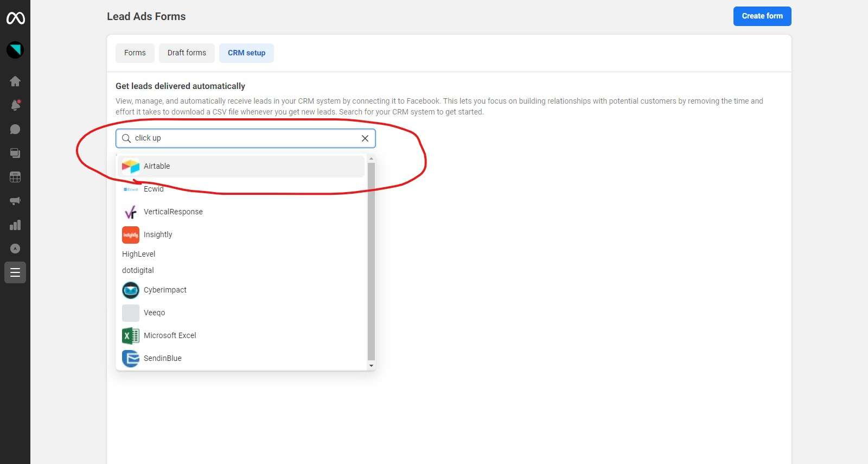
Task: Open the business account avatar
Action: [15, 50]
